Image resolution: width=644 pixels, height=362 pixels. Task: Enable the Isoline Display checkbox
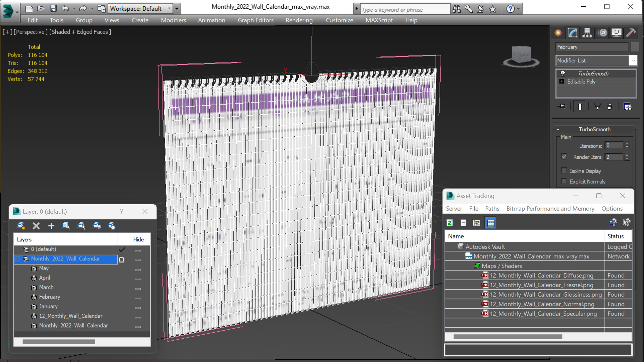(x=564, y=171)
